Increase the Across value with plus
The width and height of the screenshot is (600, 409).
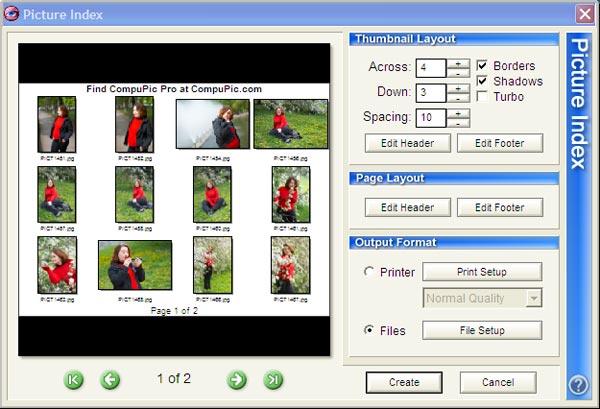point(458,64)
